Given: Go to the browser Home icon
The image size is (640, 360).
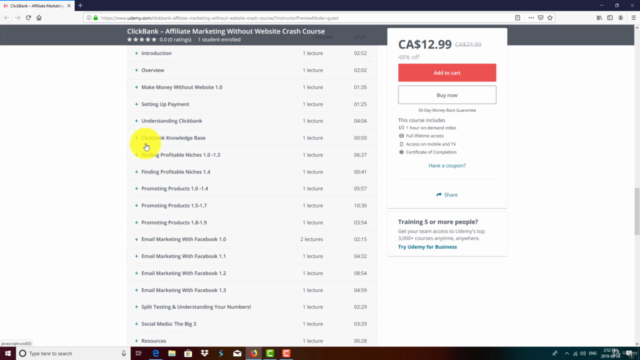Looking at the screenshot, I should [39, 18].
